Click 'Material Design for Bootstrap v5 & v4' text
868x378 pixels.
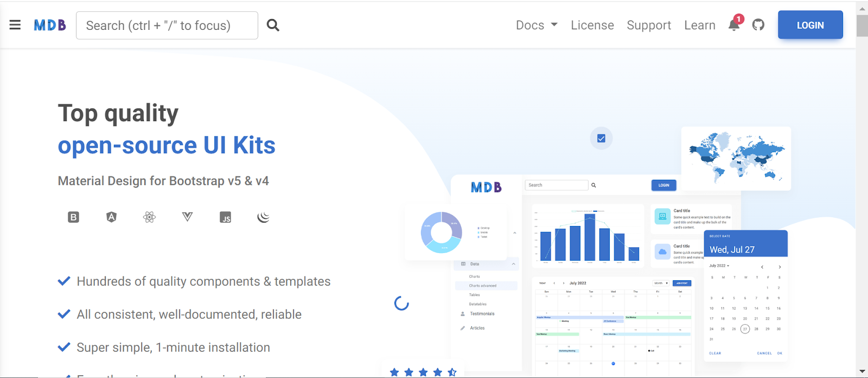point(163,181)
